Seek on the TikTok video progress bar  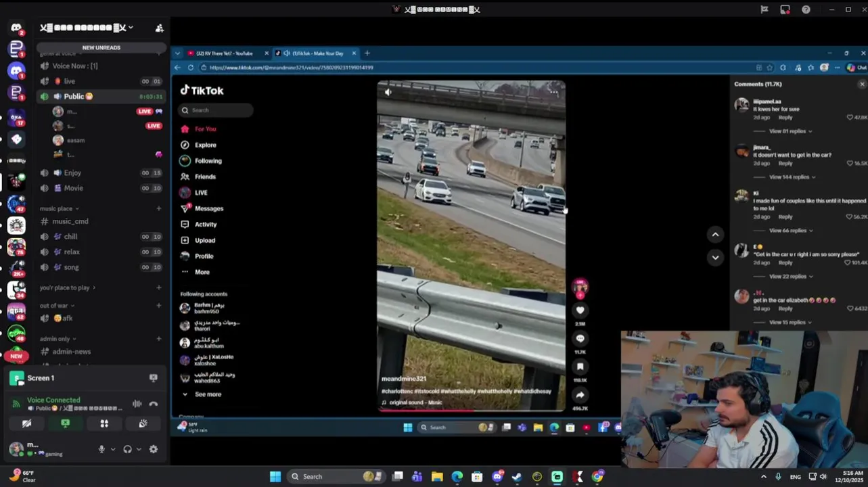click(x=471, y=410)
